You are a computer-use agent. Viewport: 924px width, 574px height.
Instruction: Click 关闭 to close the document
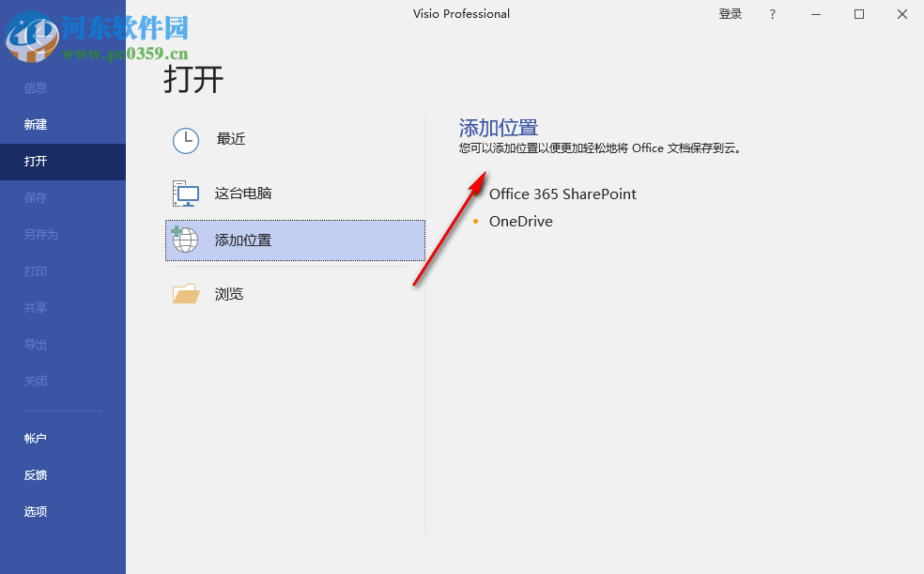[x=35, y=380]
